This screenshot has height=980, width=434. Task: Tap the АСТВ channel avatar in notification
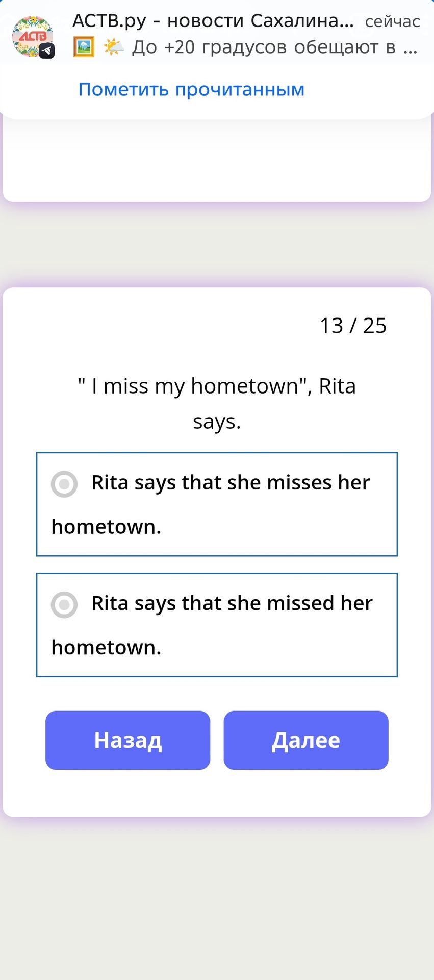point(32,36)
